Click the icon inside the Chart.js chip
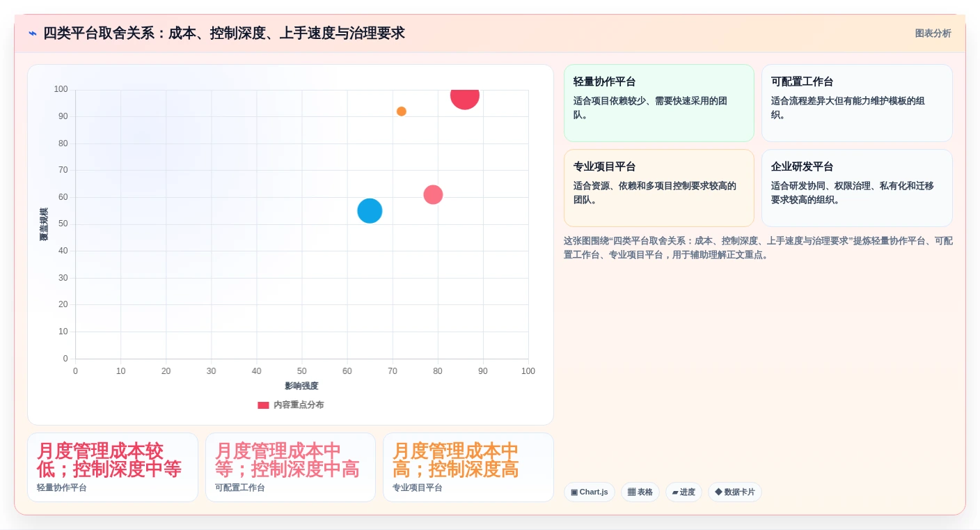 (x=574, y=492)
